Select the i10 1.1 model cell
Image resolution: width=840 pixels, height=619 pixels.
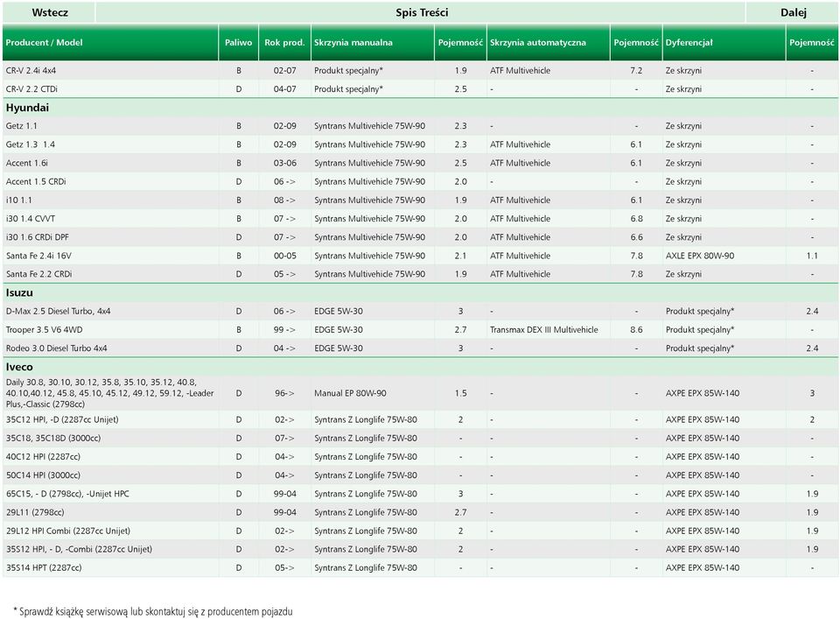[110, 200]
